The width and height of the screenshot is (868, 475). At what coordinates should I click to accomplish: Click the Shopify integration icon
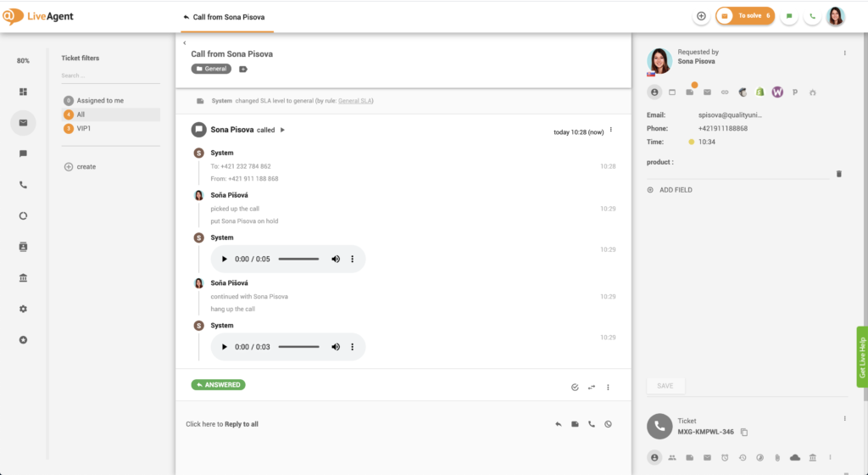(x=760, y=92)
